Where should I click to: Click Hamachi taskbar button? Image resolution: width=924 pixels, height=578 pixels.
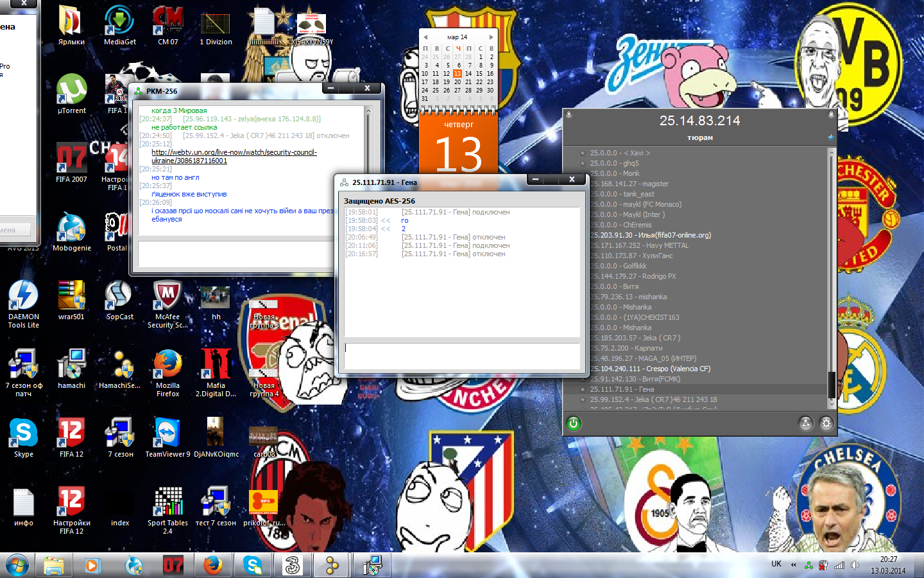[332, 565]
